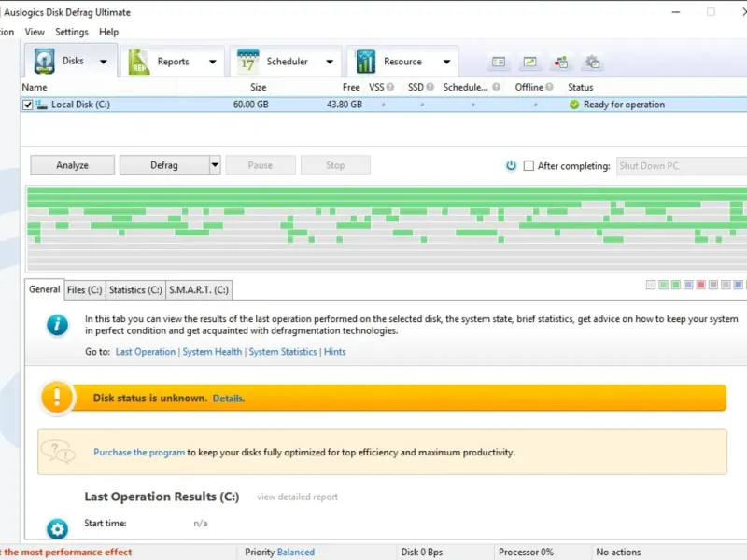Viewport: 747px width, 560px height.
Task: Go to the Hints link
Action: [334, 352]
